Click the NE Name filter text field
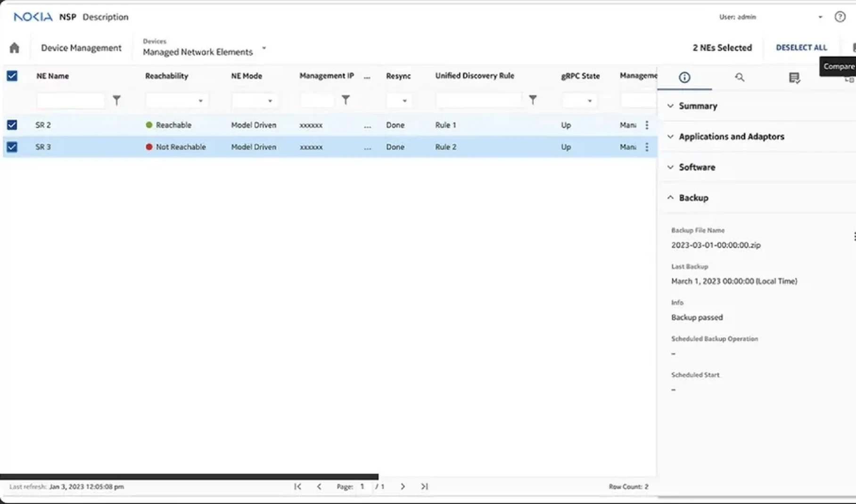856x504 pixels. 70,100
